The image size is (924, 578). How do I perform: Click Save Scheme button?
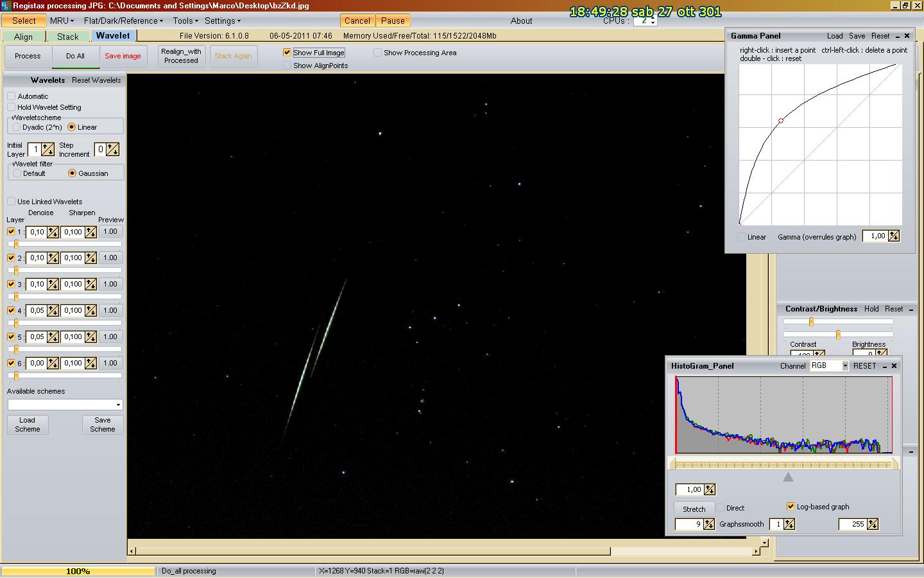[x=103, y=425]
